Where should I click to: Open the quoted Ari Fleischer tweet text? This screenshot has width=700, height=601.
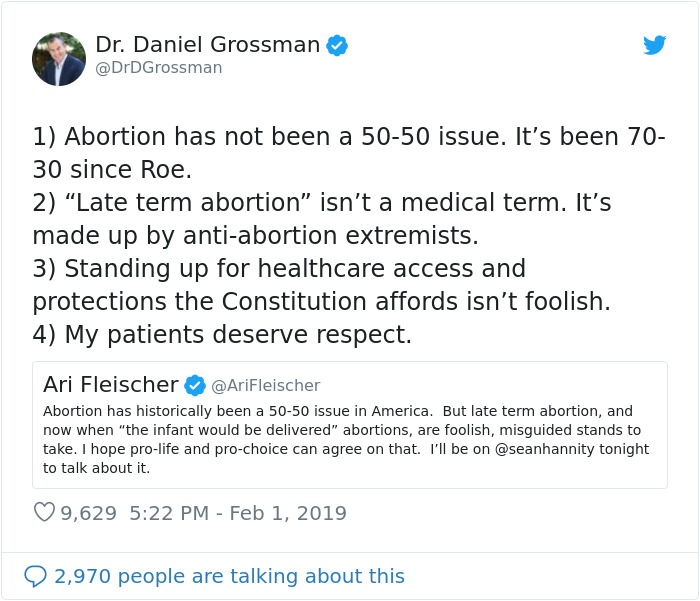click(x=340, y=430)
